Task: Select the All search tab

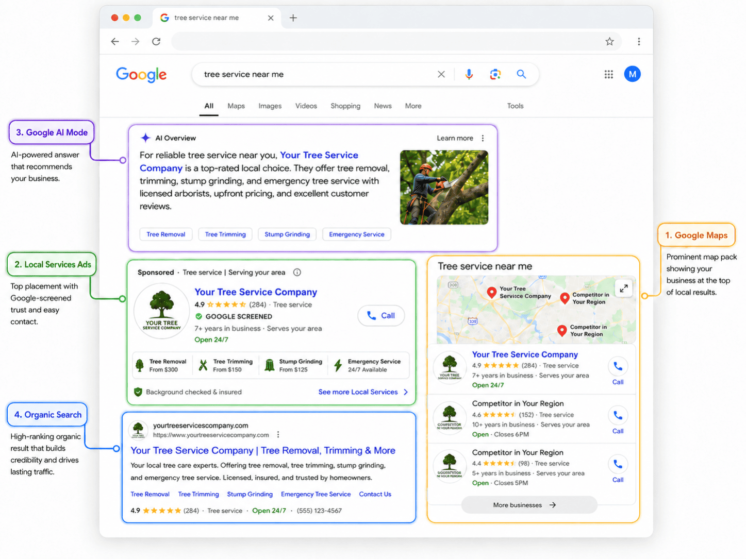Action: click(x=209, y=106)
